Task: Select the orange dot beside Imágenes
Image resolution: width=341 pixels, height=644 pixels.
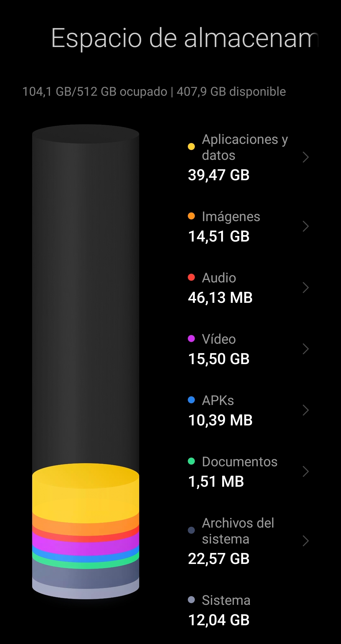Action: 191,216
